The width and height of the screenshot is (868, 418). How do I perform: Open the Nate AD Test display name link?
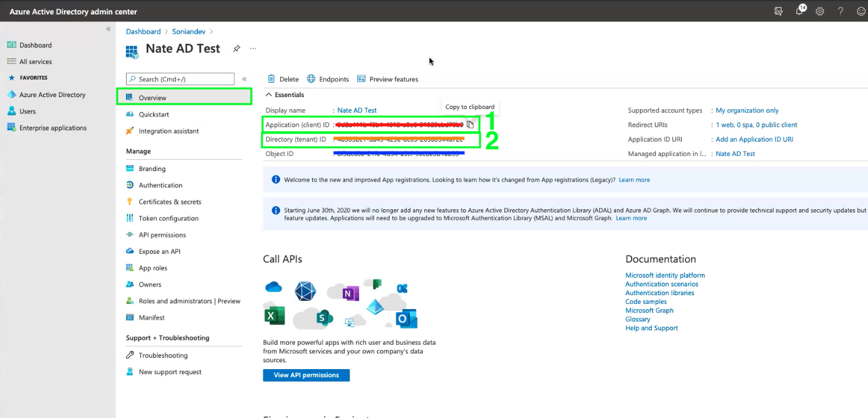(357, 110)
